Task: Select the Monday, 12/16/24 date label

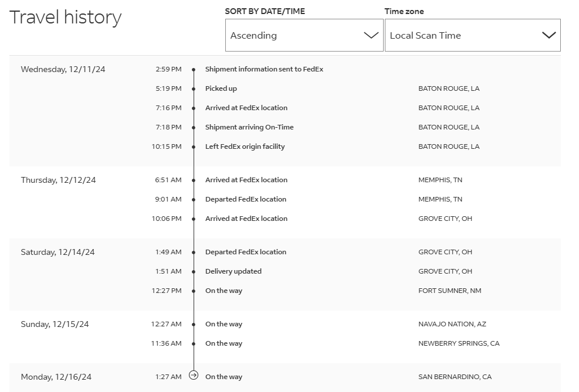Action: click(x=56, y=377)
